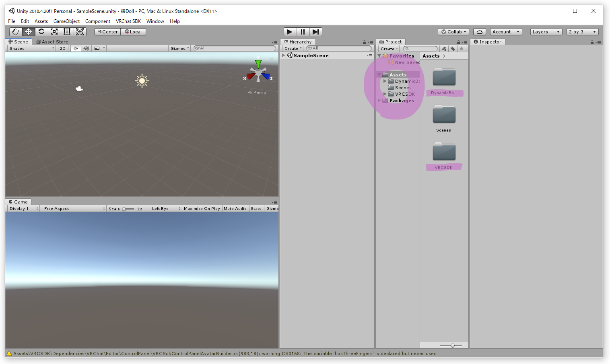The height and width of the screenshot is (364, 610).
Task: Select the Rect tool in the toolbar
Action: (x=67, y=32)
